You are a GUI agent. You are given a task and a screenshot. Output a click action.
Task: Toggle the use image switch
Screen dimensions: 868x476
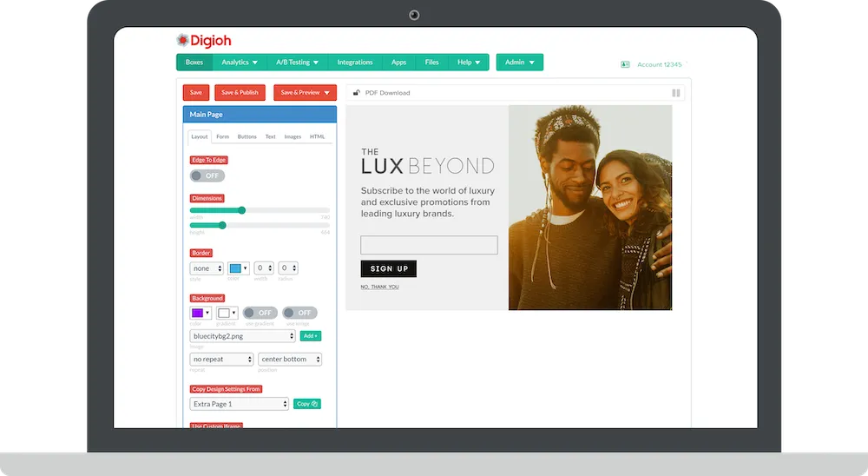pyautogui.click(x=299, y=313)
